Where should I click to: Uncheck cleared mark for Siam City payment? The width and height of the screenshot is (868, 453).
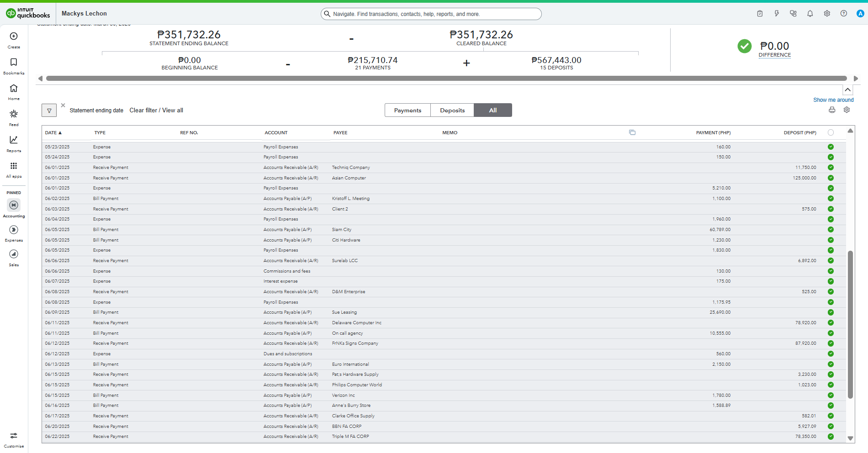pyautogui.click(x=831, y=230)
